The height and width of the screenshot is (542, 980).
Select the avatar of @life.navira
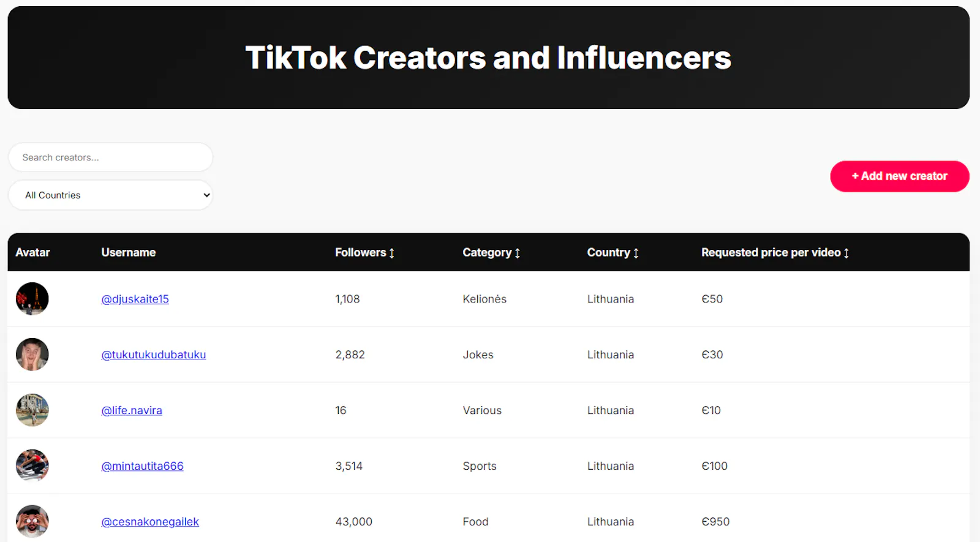(32, 410)
